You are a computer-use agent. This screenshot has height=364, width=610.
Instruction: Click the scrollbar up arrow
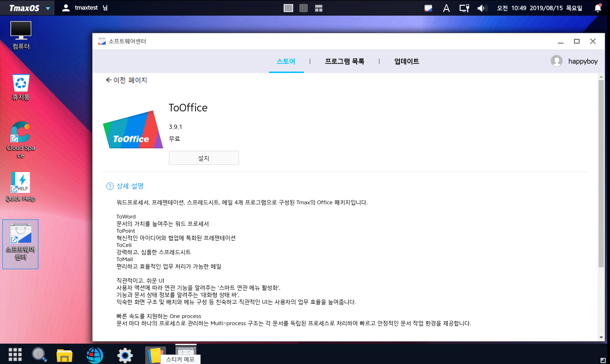pos(601,77)
